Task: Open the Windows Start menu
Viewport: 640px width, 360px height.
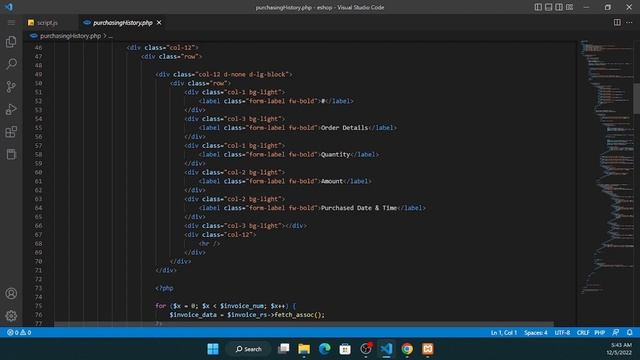Action: point(213,349)
